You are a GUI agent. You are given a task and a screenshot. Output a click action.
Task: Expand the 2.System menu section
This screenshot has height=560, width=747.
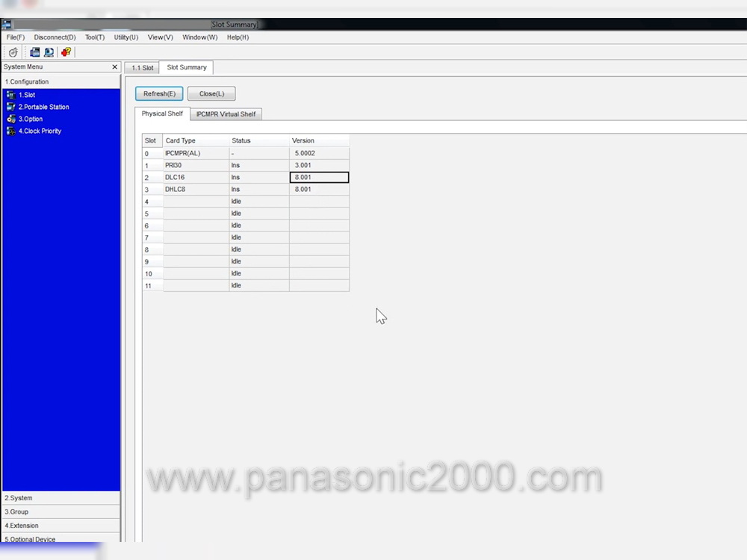[x=19, y=498]
